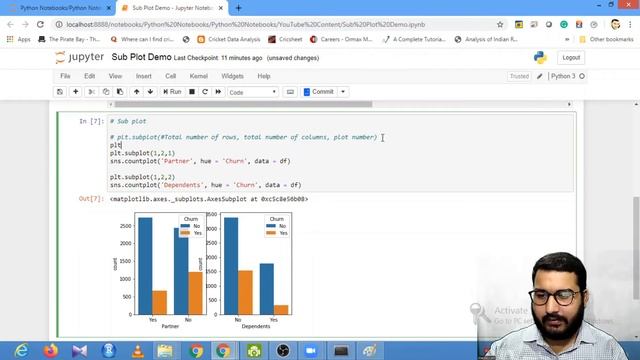This screenshot has width=640, height=360.
Task: Restart the kernel circular arrow icon
Action: [205, 92]
